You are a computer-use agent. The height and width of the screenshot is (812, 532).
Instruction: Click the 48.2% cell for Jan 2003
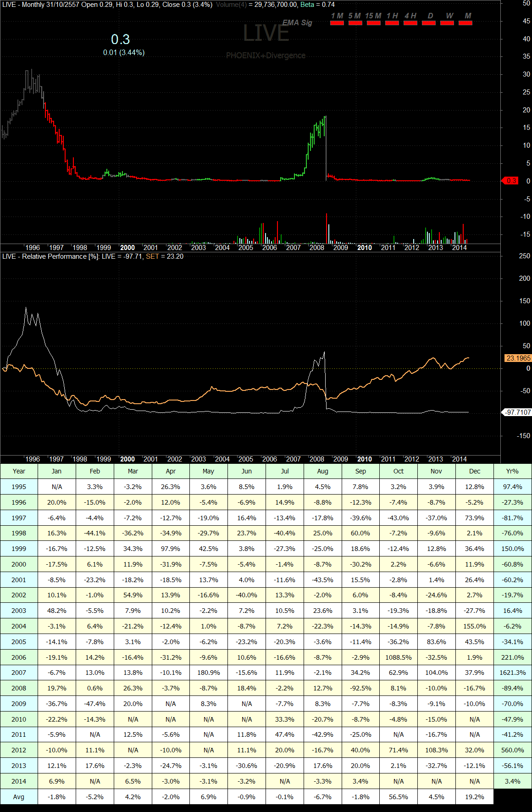click(56, 611)
